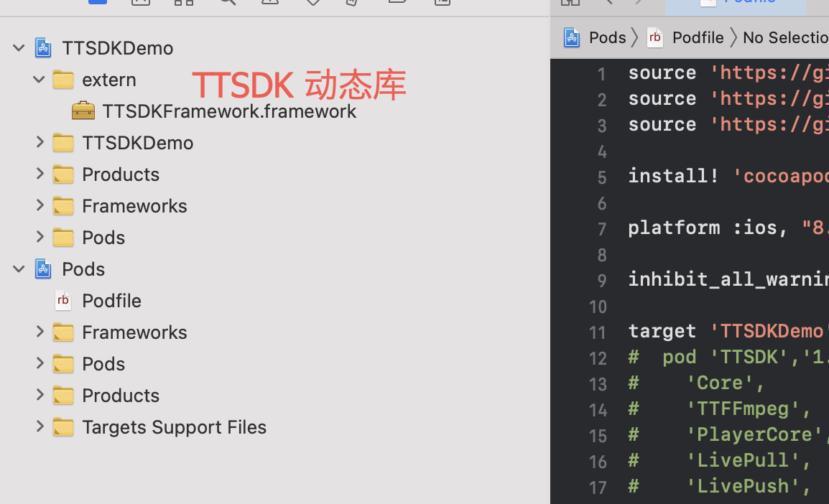Click Pods folder icon in TTSDKDemo project
829x504 pixels.
63,238
